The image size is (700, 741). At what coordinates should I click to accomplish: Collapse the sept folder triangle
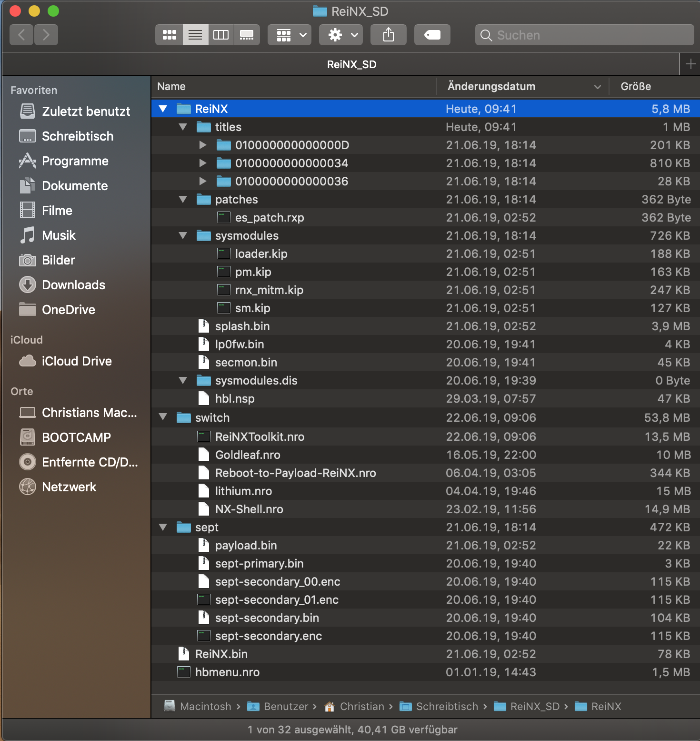tap(163, 527)
